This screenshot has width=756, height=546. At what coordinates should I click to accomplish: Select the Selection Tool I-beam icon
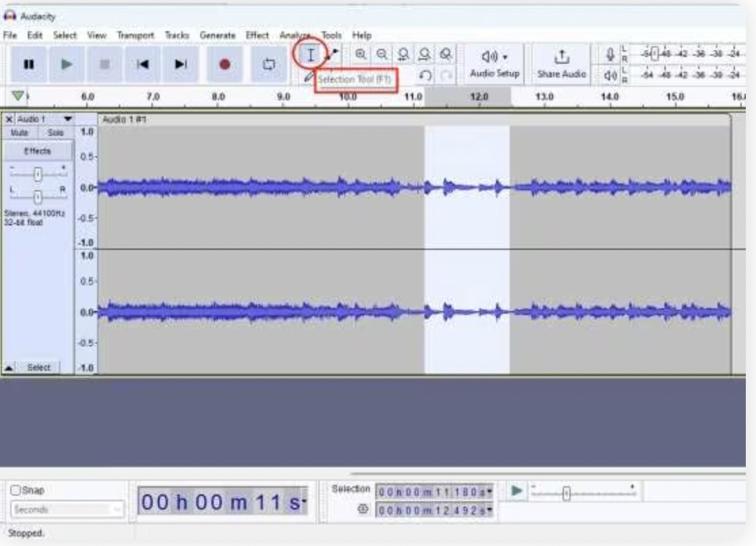tap(311, 54)
